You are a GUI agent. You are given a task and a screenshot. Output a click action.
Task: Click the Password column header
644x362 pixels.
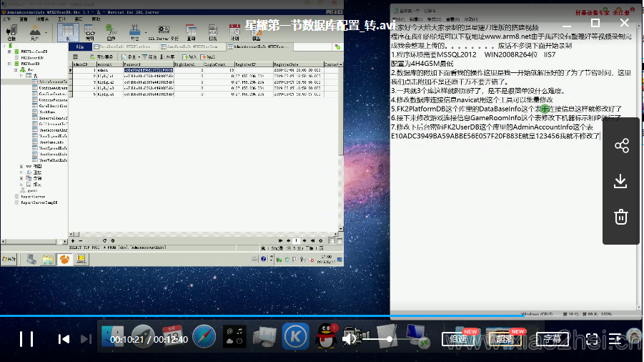coord(148,64)
